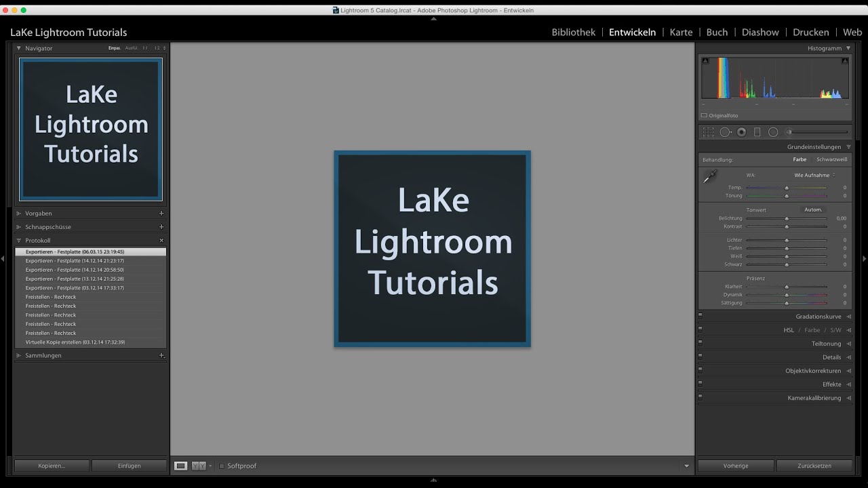Expand the Gradationskurve panel
The width and height of the screenshot is (868, 488).
click(848, 317)
